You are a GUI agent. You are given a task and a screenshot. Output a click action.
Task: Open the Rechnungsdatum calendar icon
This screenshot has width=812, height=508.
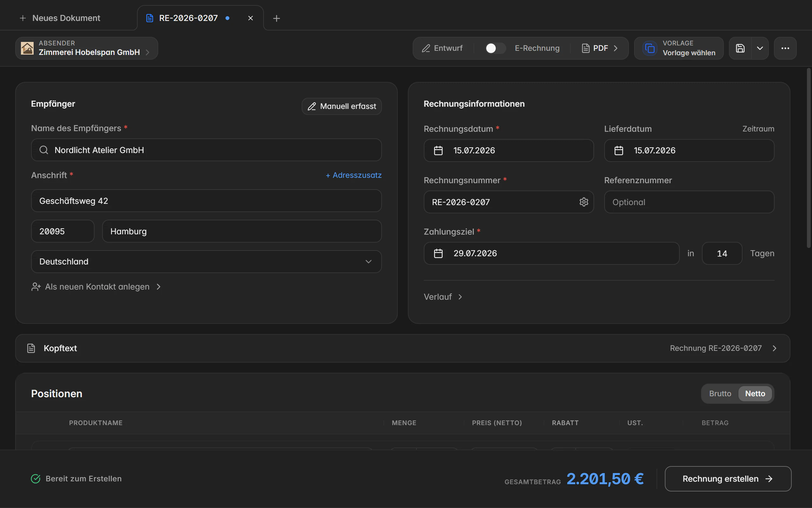(438, 150)
